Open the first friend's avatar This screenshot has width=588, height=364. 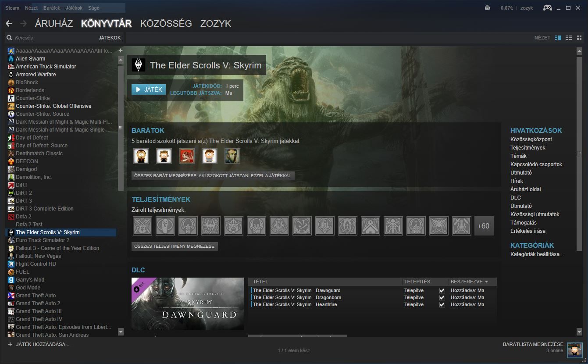(x=141, y=156)
